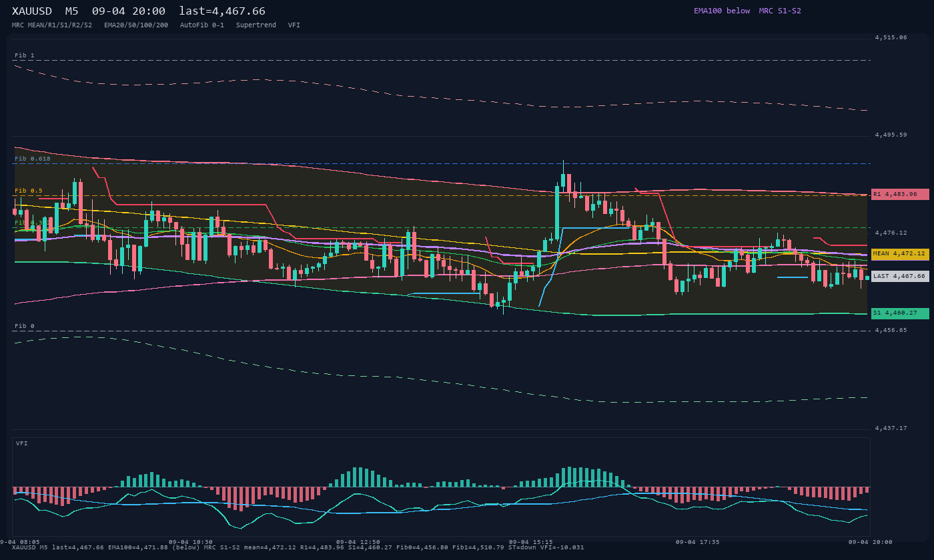The height and width of the screenshot is (560, 934).
Task: Click the LAST 4,467.66 price tag
Action: click(900, 276)
